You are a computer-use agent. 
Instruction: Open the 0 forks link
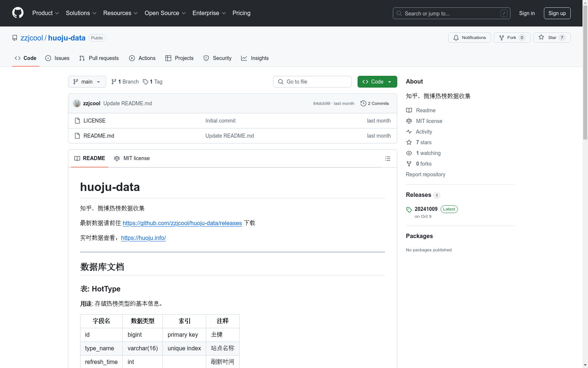point(424,164)
